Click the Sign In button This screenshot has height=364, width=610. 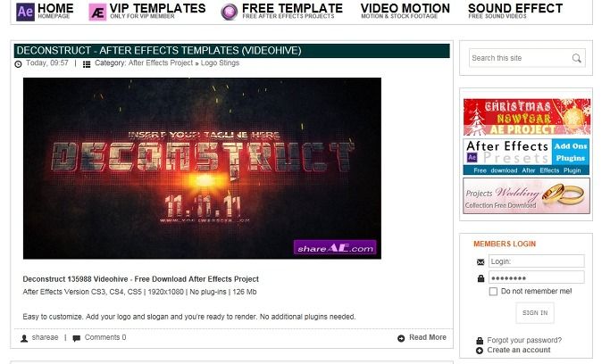coord(535,313)
